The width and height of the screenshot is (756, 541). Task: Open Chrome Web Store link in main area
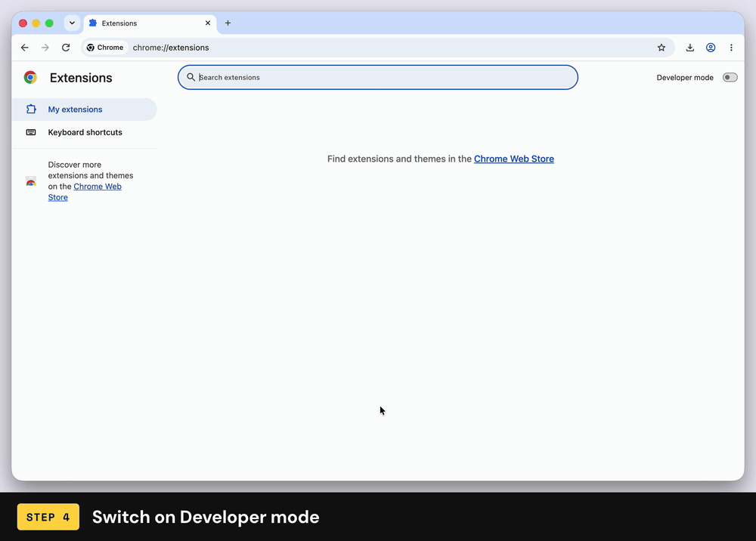(514, 159)
